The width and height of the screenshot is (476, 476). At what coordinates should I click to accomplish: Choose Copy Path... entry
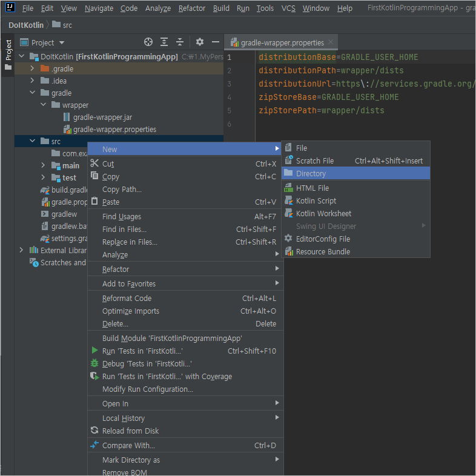click(185, 189)
